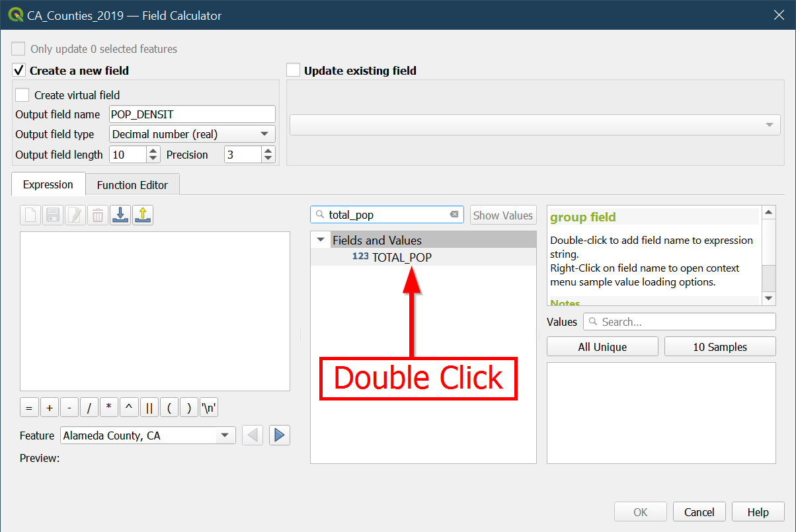
Task: Toggle the Create a new field checkbox
Action: (x=19, y=71)
